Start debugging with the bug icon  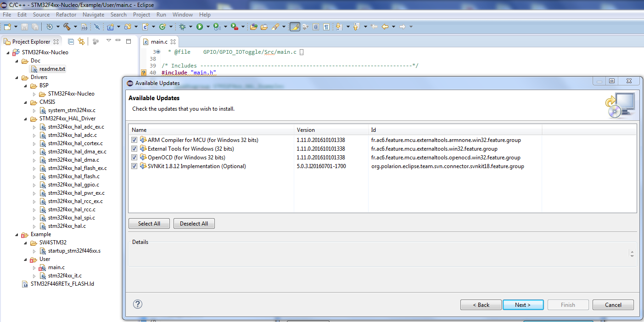click(182, 27)
